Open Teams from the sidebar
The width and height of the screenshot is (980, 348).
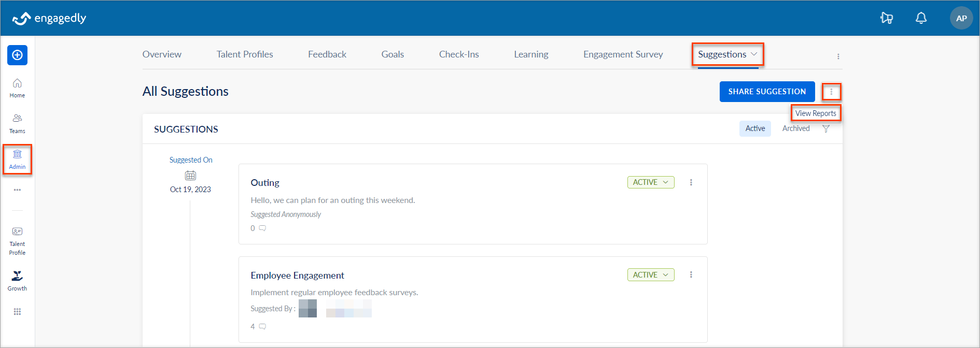click(x=17, y=124)
